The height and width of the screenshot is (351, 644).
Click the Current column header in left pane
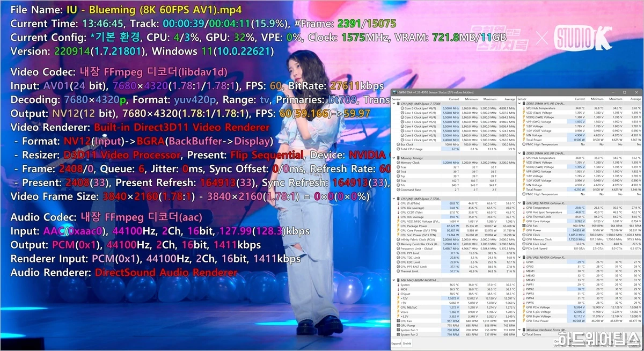pos(454,99)
